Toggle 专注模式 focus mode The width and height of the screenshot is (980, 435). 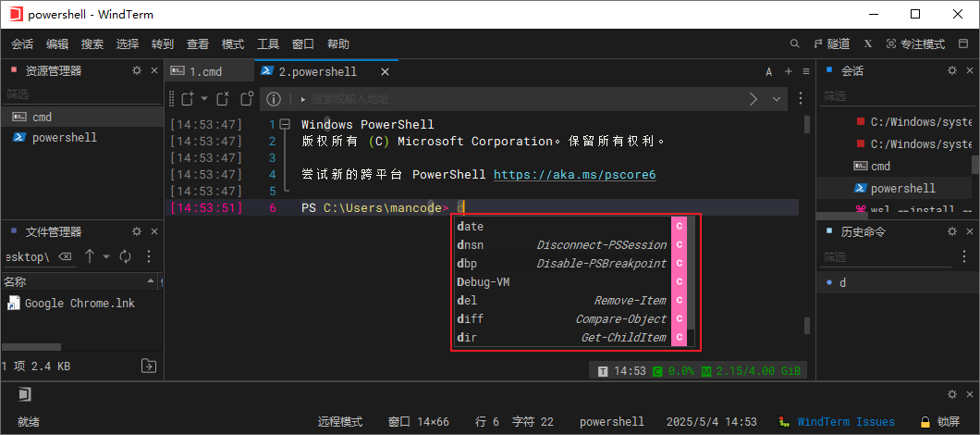coord(915,43)
